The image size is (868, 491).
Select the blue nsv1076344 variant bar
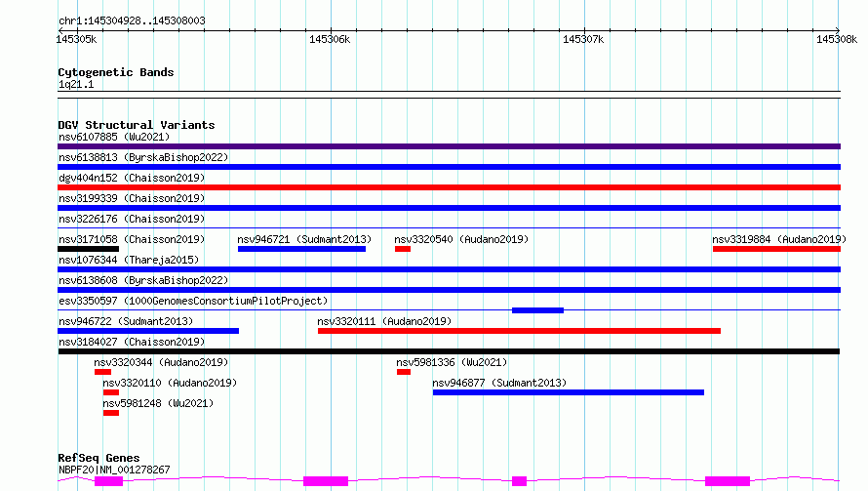(449, 269)
